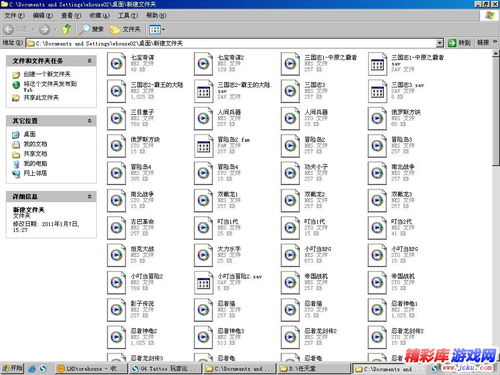Screen dimensions: 500x375
Task: Select the 冒险岛3 file icon
Action: coord(377,145)
